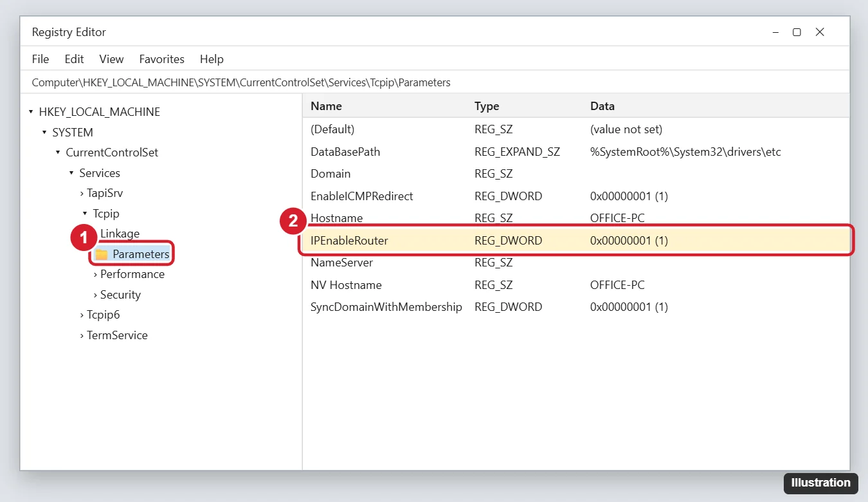Expand the TapiSrv key chevron
868x502 pixels.
pyautogui.click(x=82, y=193)
